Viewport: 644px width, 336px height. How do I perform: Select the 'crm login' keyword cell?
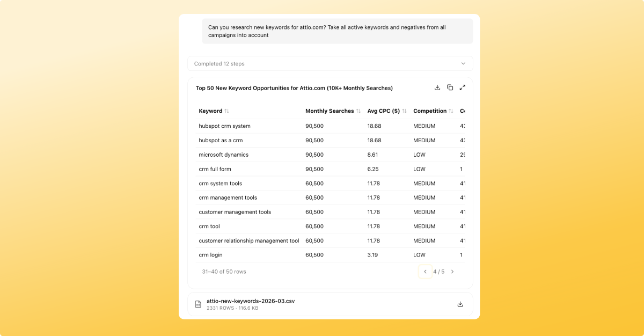tap(210, 255)
